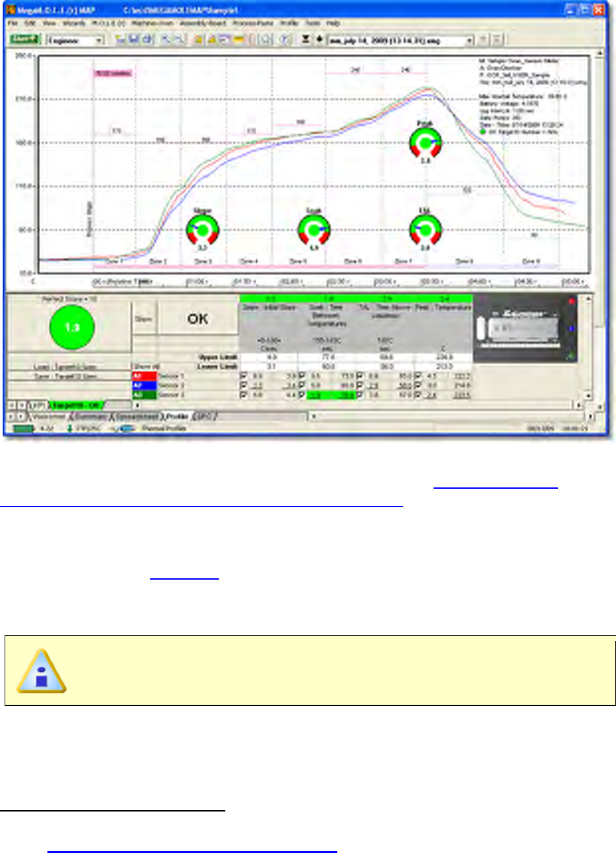This screenshot has width=616, height=853.
Task: Open the Machine-Oven menu
Action: pos(151,23)
